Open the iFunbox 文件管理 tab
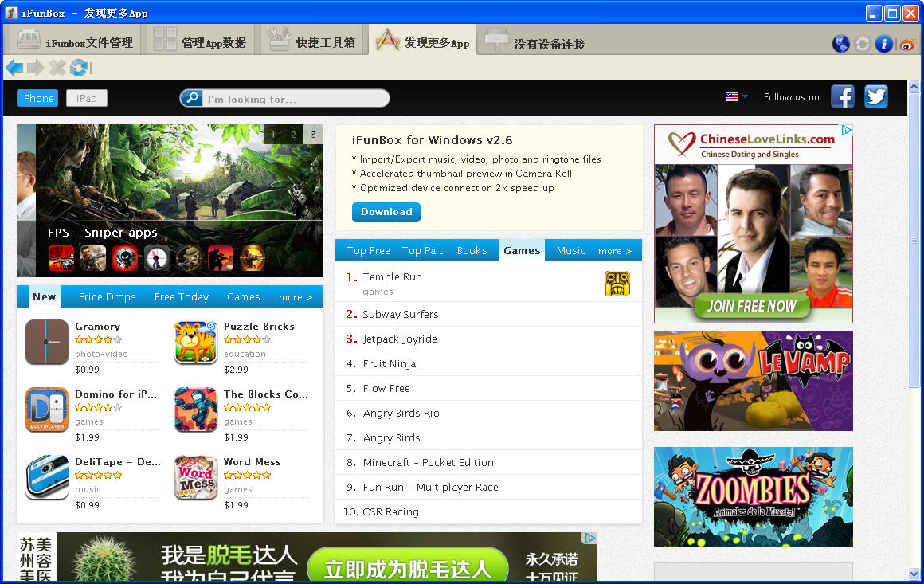The image size is (924, 584). 75,40
